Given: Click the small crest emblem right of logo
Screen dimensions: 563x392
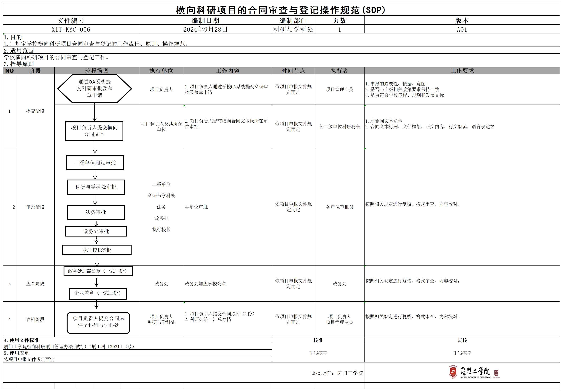Looking at the screenshot, I should (496, 373).
